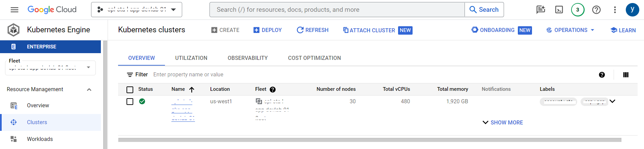Screen dimensions: 644x149
Task: Click the Number of nodes header
Action: 336,89
